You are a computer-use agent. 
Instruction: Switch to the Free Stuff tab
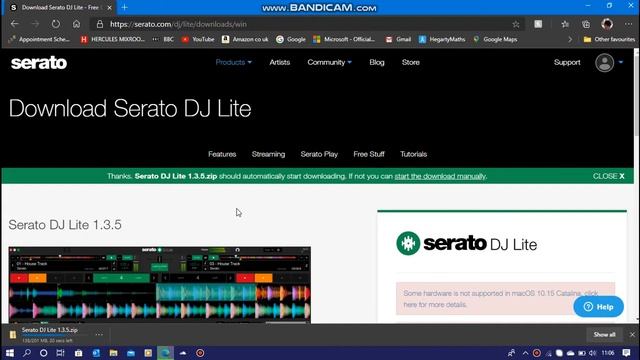coord(369,154)
